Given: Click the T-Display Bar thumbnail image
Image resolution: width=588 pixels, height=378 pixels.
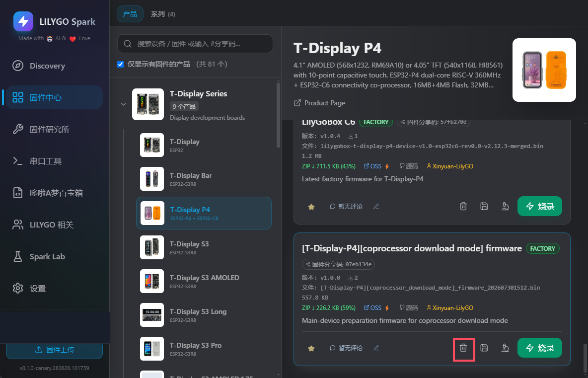Looking at the screenshot, I should tap(152, 179).
